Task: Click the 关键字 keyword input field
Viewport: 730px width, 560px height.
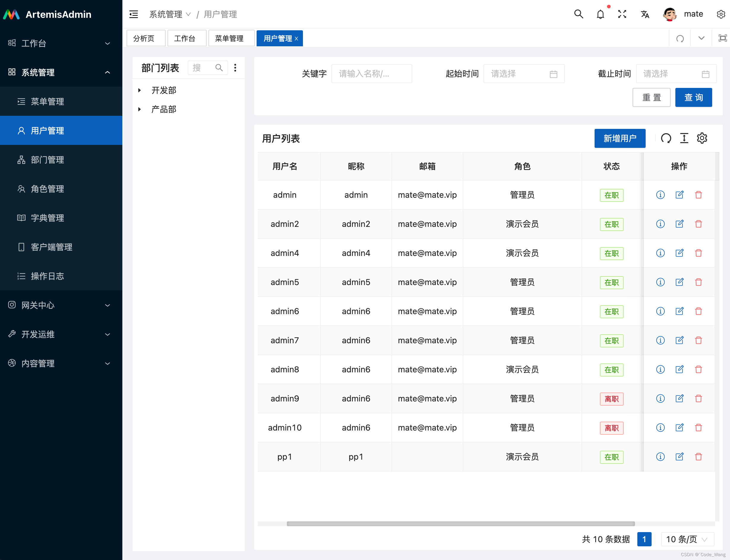Action: tap(371, 74)
